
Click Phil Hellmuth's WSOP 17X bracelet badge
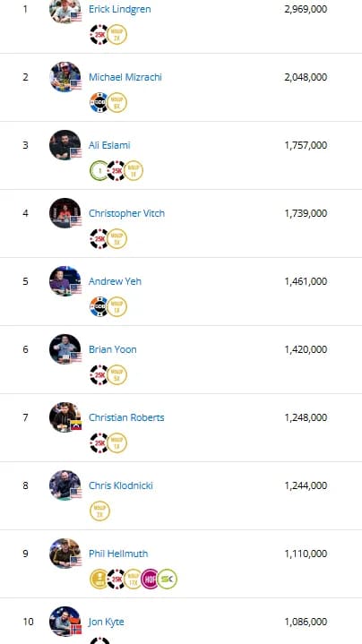point(133,580)
